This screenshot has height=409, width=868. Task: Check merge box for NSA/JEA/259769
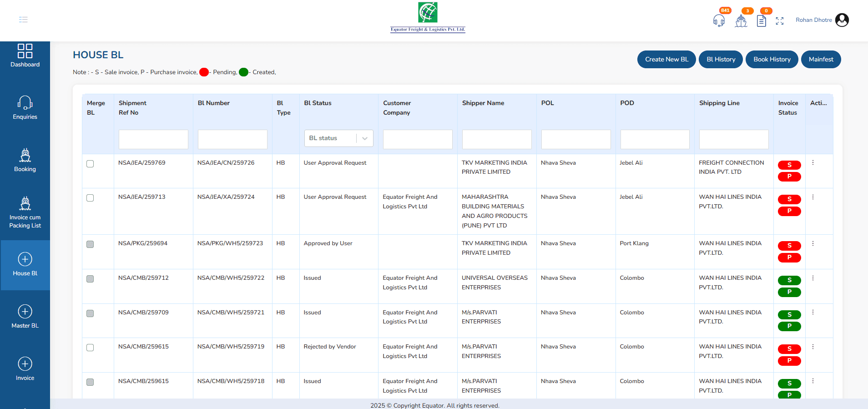coord(90,164)
